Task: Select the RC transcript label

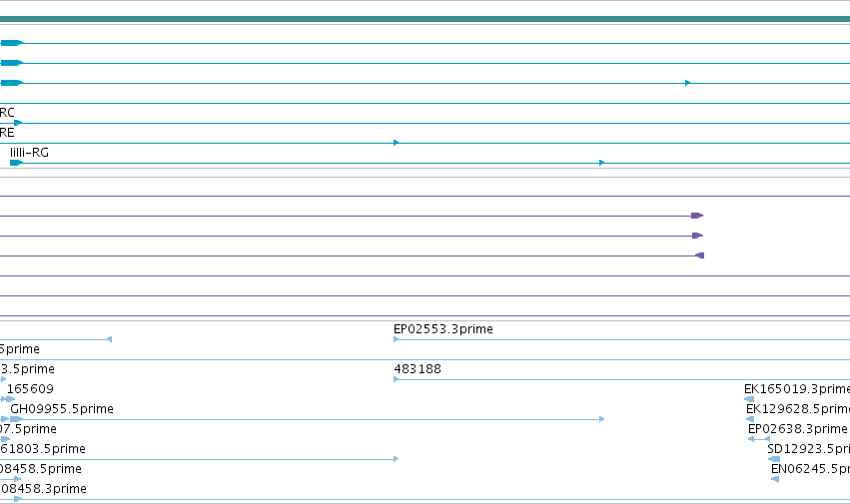Action: (x=7, y=113)
